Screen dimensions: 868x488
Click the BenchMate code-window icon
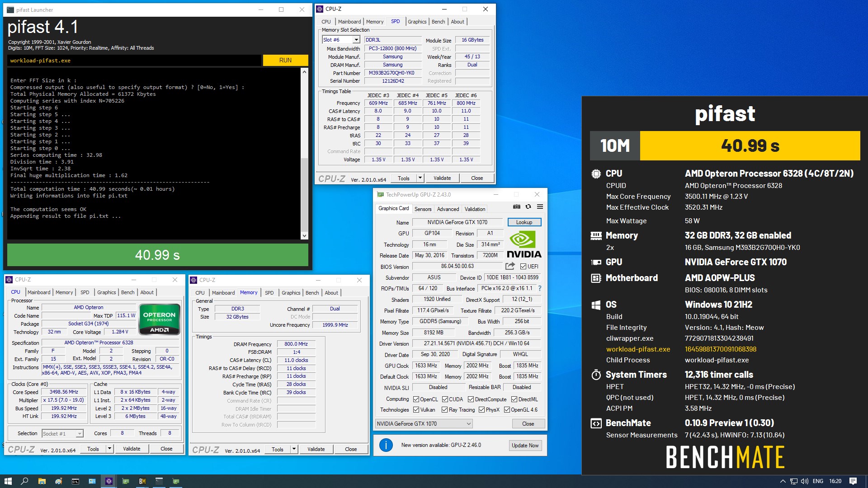(x=596, y=423)
